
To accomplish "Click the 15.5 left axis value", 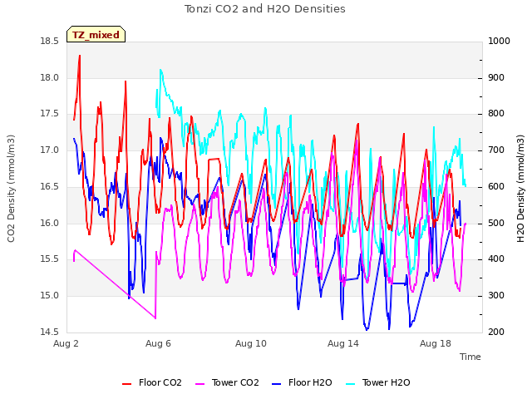I will 50,259.
